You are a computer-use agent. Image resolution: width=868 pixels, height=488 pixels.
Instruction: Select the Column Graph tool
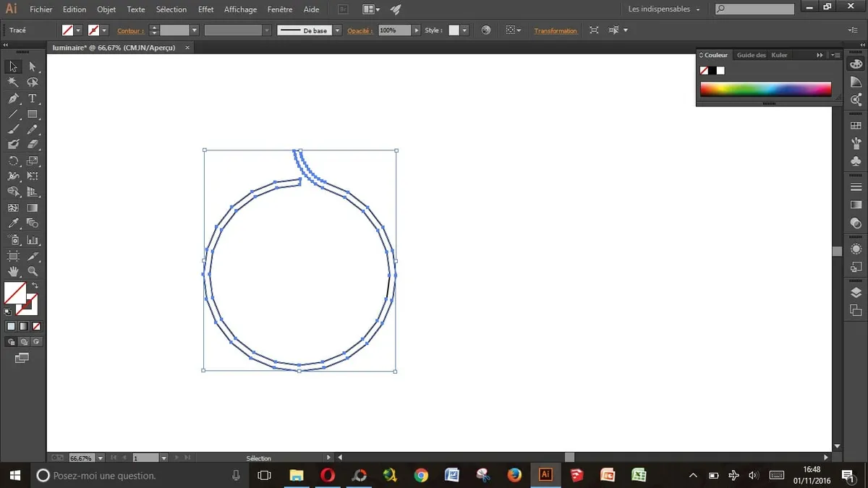(33, 240)
